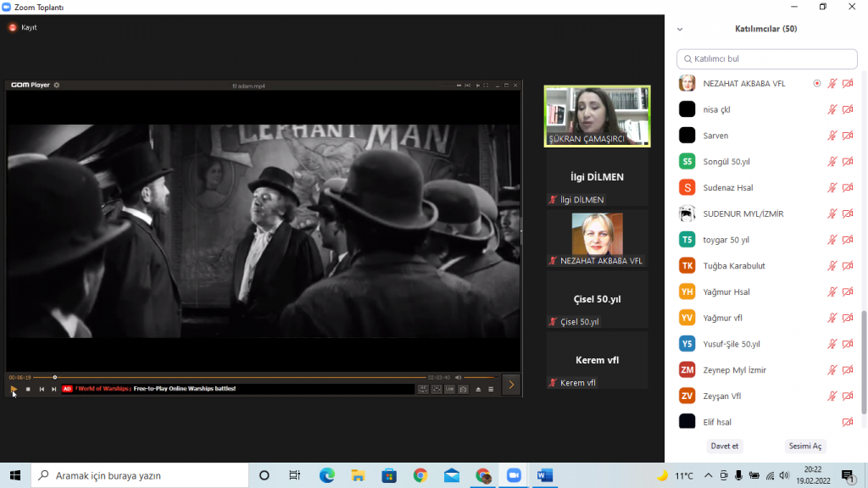
Task: Start Sudenaz Hsal's video
Action: tap(847, 187)
